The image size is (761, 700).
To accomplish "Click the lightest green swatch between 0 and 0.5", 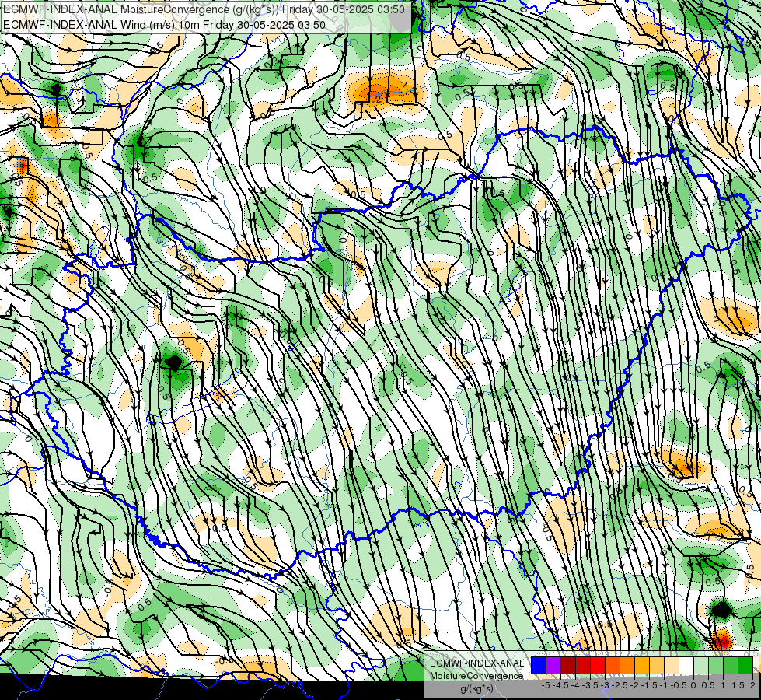I will (x=701, y=665).
